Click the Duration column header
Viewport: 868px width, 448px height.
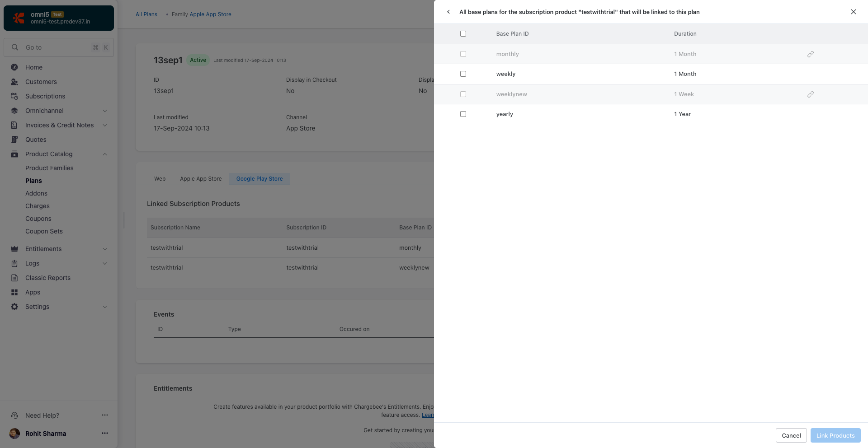coord(685,34)
